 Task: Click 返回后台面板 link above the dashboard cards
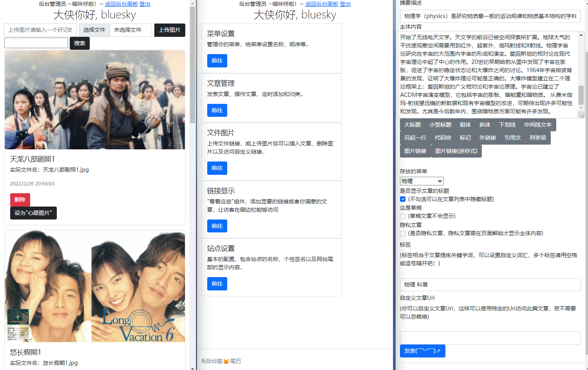tap(322, 4)
